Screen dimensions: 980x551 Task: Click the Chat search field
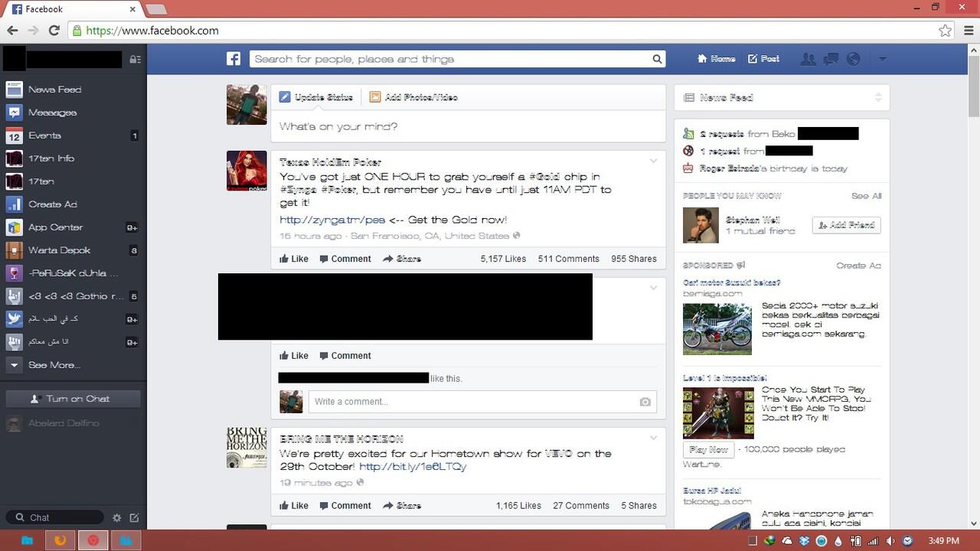tap(54, 518)
